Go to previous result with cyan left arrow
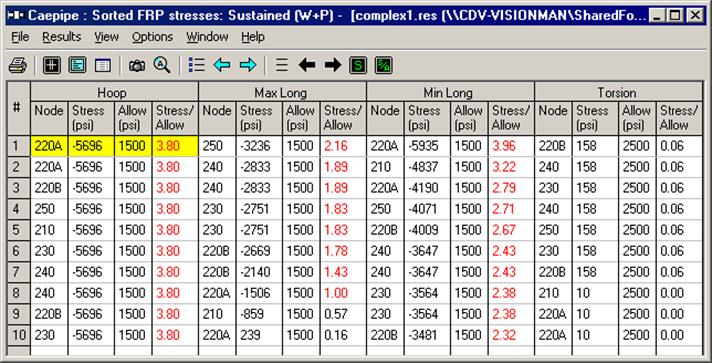The height and width of the screenshot is (363, 712). coord(222,65)
